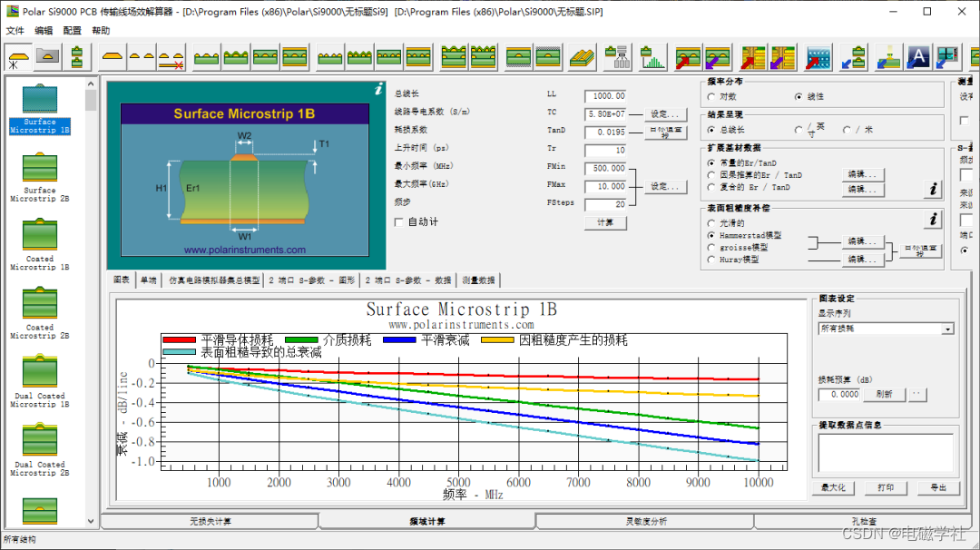
Task: Choose 总线长 result display option
Action: coord(711,130)
